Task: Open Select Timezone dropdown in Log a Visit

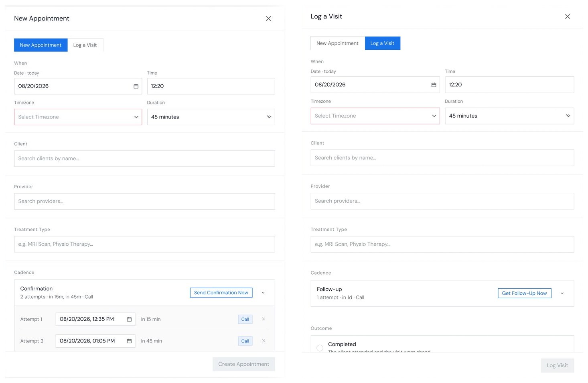Action: 375,116
